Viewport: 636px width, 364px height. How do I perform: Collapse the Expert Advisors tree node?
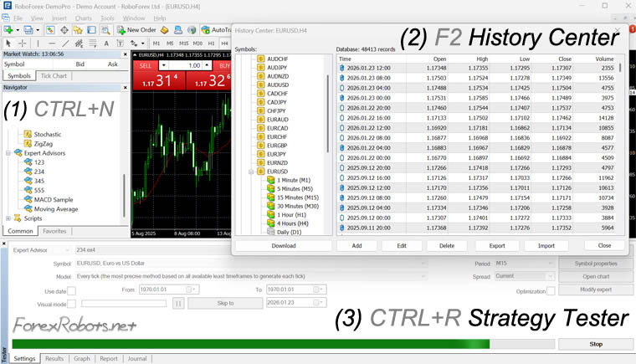click(x=8, y=153)
